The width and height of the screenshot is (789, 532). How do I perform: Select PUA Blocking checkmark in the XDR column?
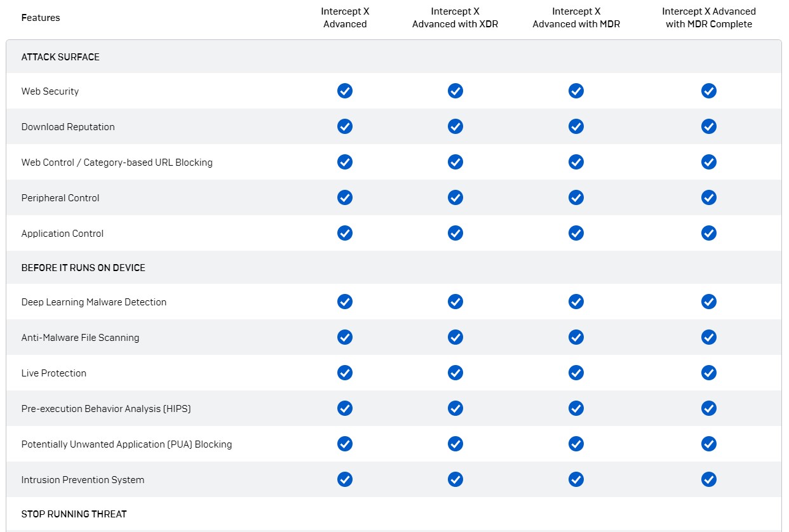(455, 444)
